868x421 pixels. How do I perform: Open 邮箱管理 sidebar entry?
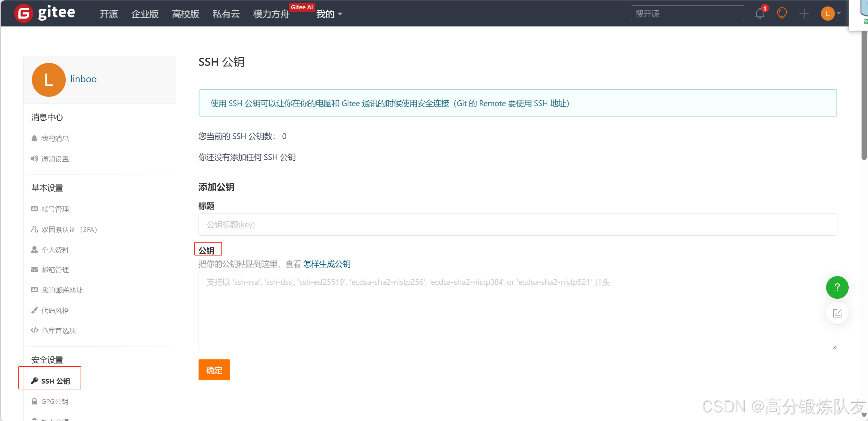tap(55, 270)
